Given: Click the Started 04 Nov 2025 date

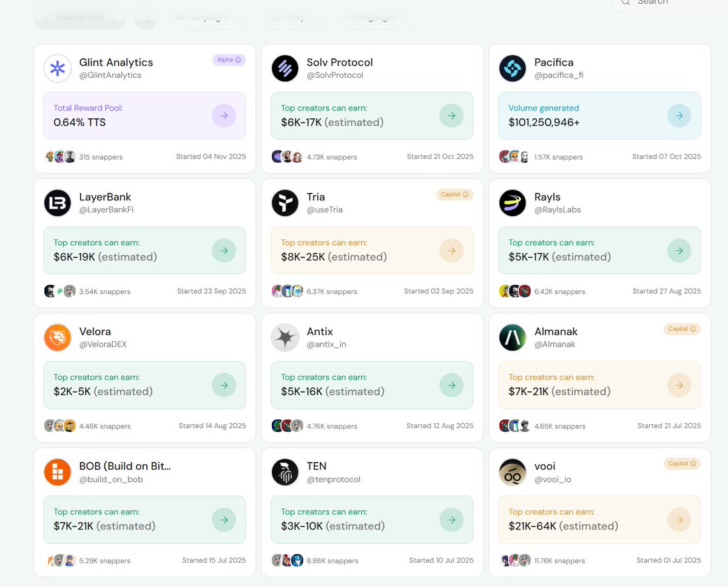Looking at the screenshot, I should pyautogui.click(x=211, y=157).
